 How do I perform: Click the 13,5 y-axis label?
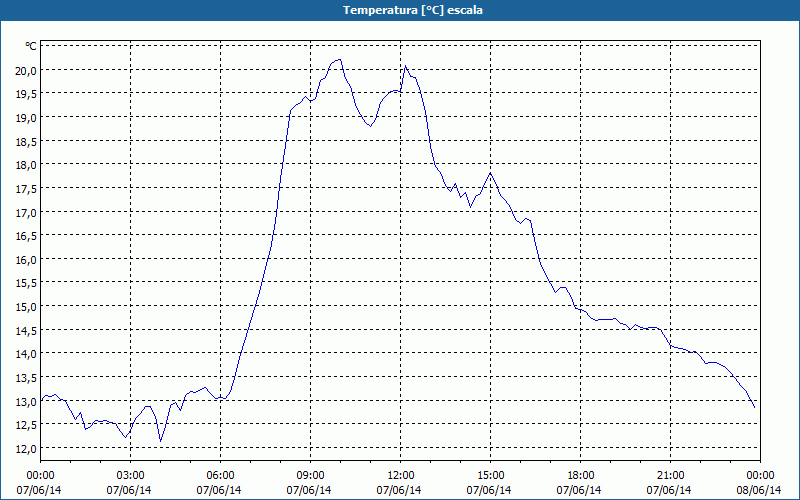point(26,378)
